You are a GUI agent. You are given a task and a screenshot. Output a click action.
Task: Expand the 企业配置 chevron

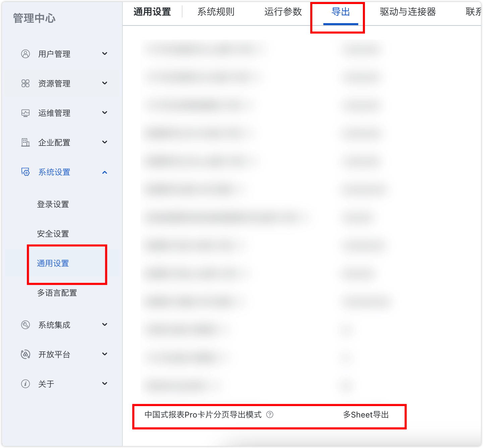pyautogui.click(x=105, y=142)
